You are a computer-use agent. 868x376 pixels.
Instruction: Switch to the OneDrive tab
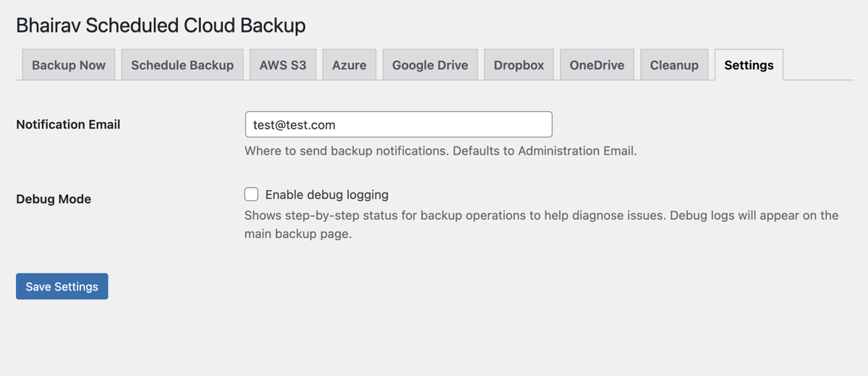coord(597,65)
